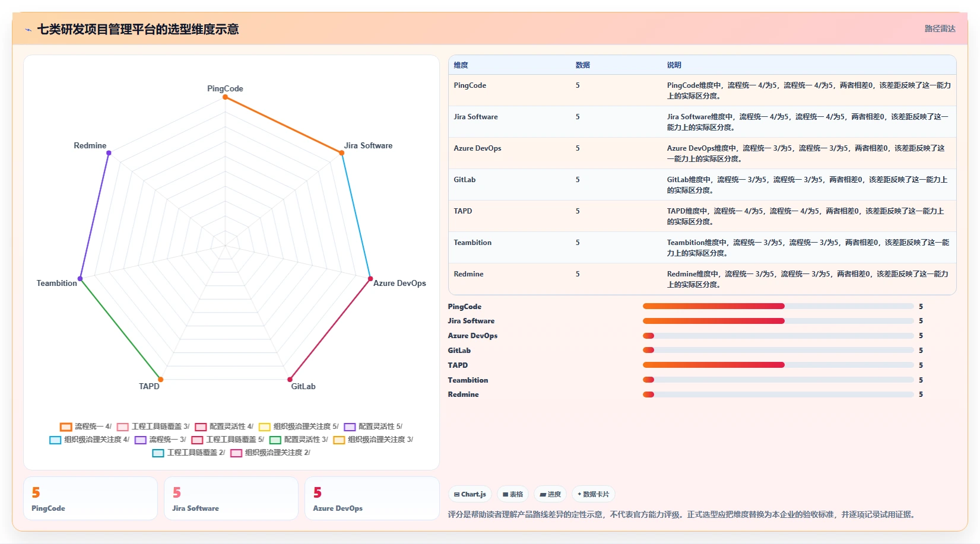The image size is (980, 544).
Task: Click the Teambition progress bar
Action: click(x=778, y=380)
